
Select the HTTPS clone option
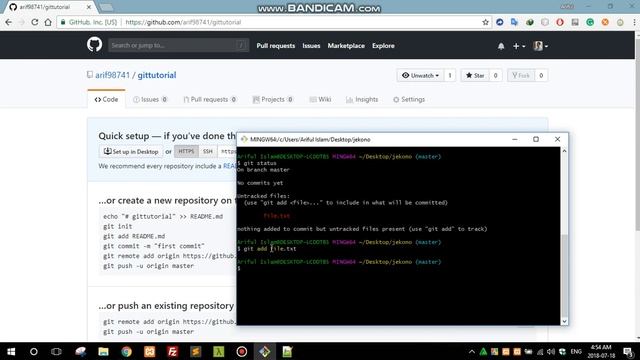pyautogui.click(x=186, y=151)
